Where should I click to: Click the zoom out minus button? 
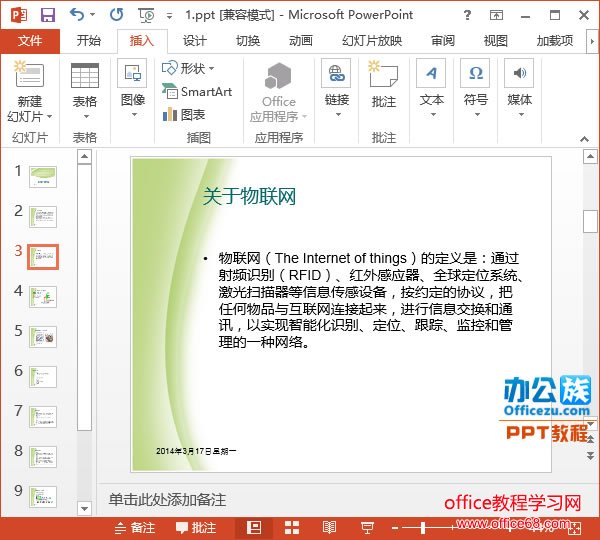tap(395, 529)
